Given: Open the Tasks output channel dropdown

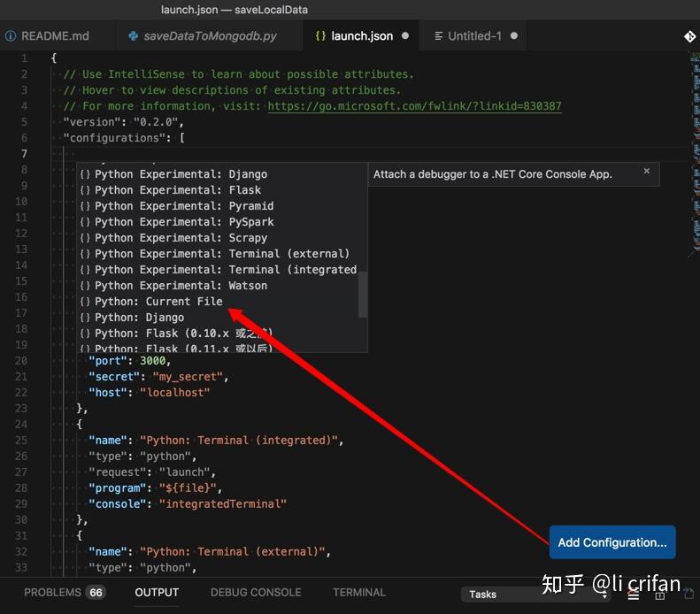Looking at the screenshot, I should [535, 595].
